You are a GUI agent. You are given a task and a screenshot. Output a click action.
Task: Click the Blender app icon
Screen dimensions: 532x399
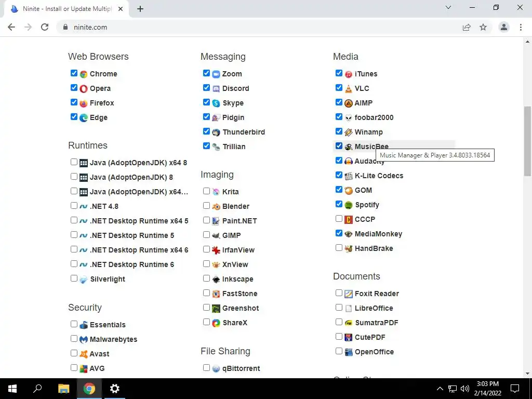pos(216,206)
